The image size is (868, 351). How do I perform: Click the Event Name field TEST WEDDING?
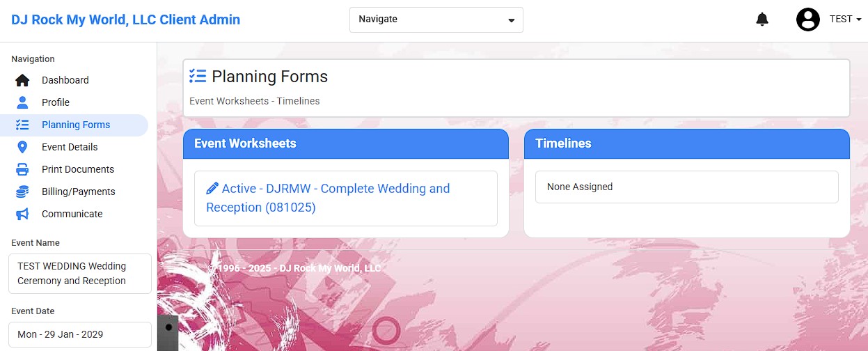79,274
